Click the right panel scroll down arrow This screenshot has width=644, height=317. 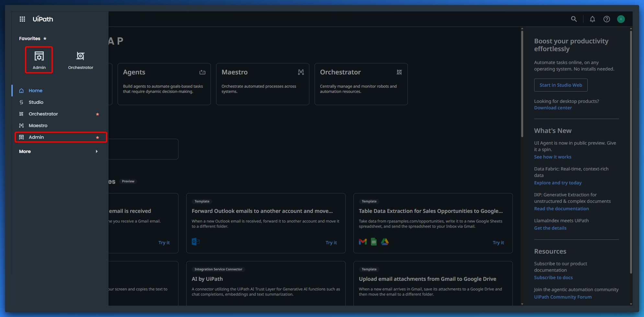[631, 304]
